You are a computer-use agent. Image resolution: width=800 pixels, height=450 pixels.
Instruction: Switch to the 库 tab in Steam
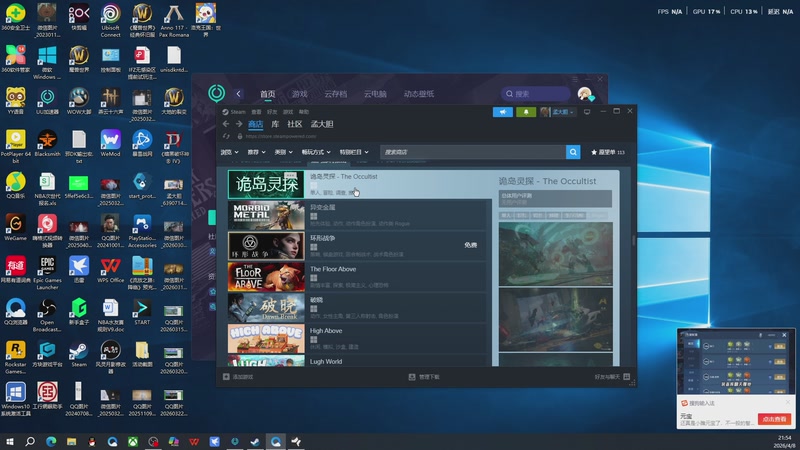coord(275,124)
